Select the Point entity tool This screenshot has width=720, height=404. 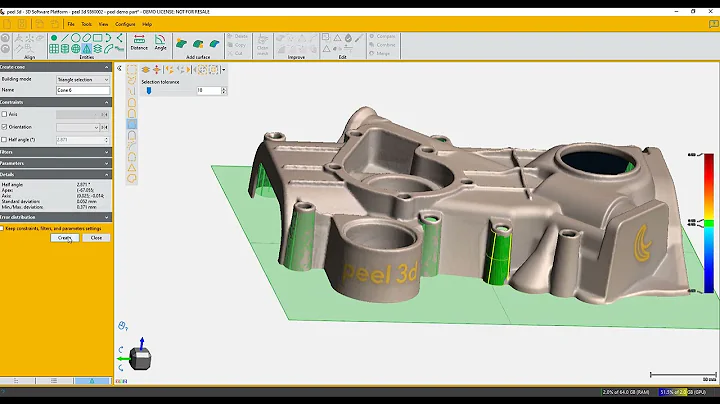(x=54, y=38)
